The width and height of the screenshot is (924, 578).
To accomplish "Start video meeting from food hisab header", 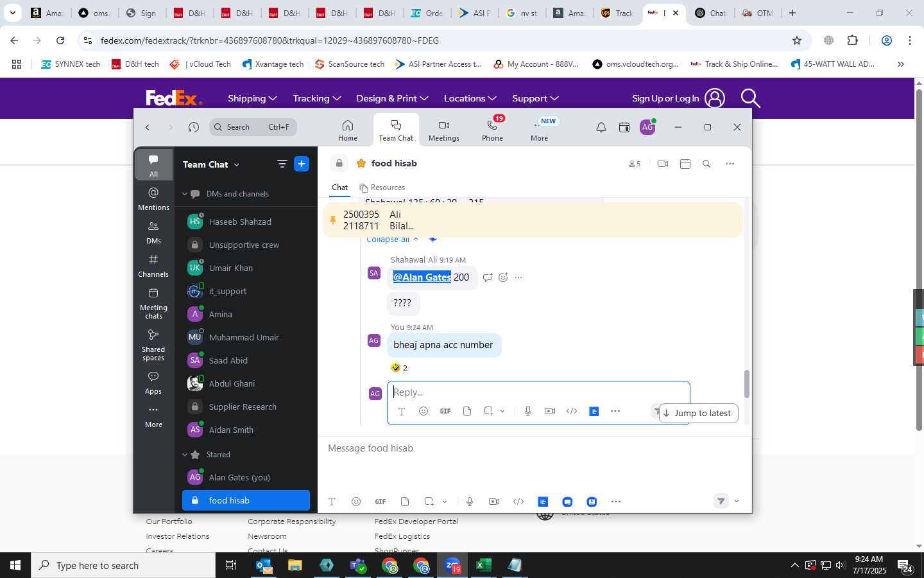I will click(x=663, y=164).
